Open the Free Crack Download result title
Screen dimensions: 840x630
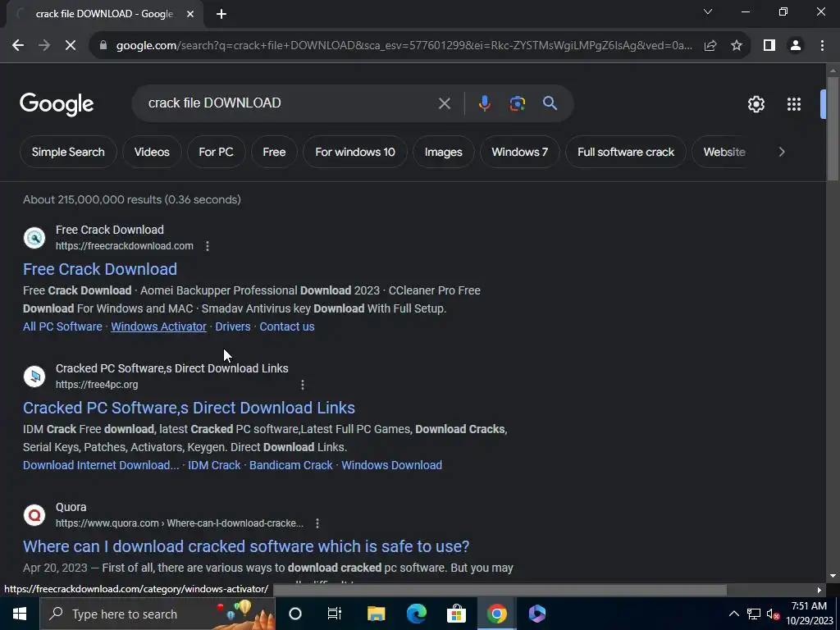[99, 269]
